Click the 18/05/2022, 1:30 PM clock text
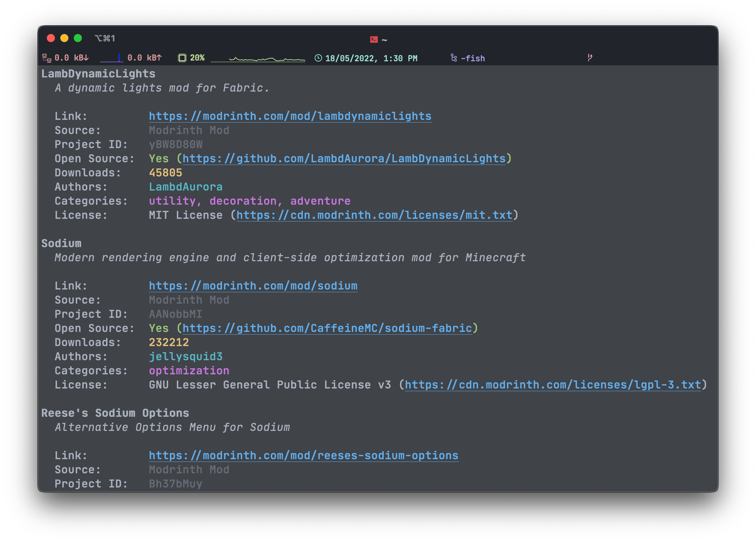The image size is (756, 542). point(371,59)
